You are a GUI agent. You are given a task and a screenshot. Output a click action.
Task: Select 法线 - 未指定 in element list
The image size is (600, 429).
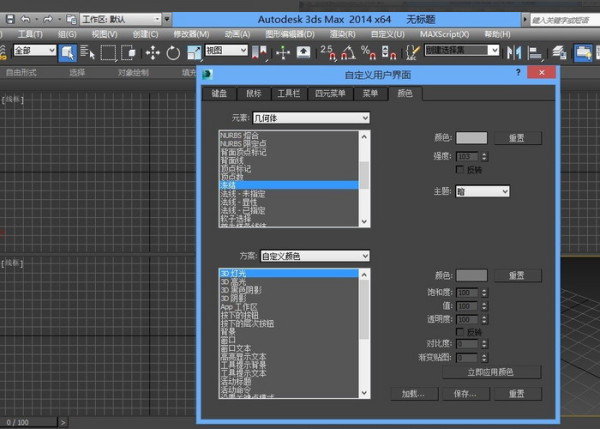point(289,194)
